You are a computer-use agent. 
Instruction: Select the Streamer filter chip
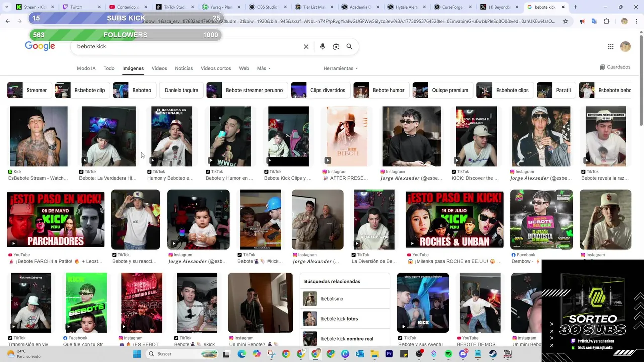[x=29, y=90]
